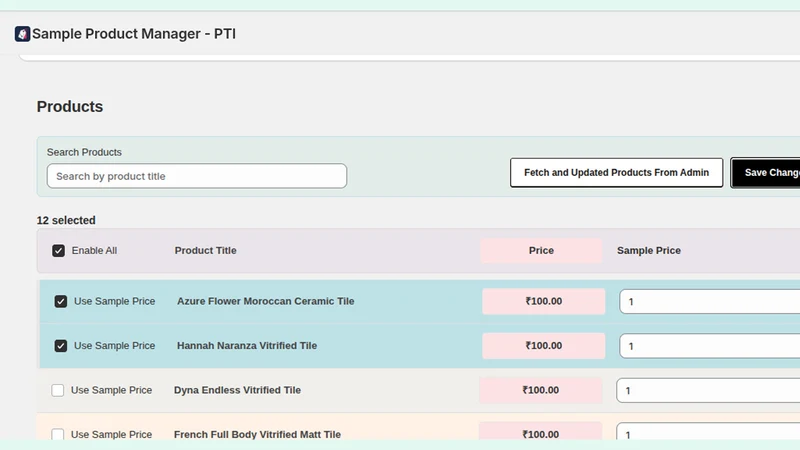Screen dimensions: 800x450
Task: Click the Save Changes button
Action: 765,172
